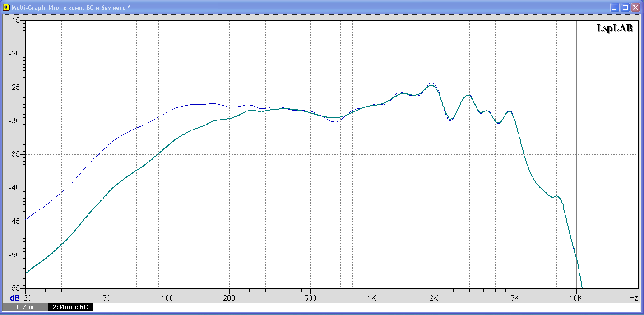The image size is (644, 315).
Task: Close the Multi-Graph window
Action: coord(635,7)
